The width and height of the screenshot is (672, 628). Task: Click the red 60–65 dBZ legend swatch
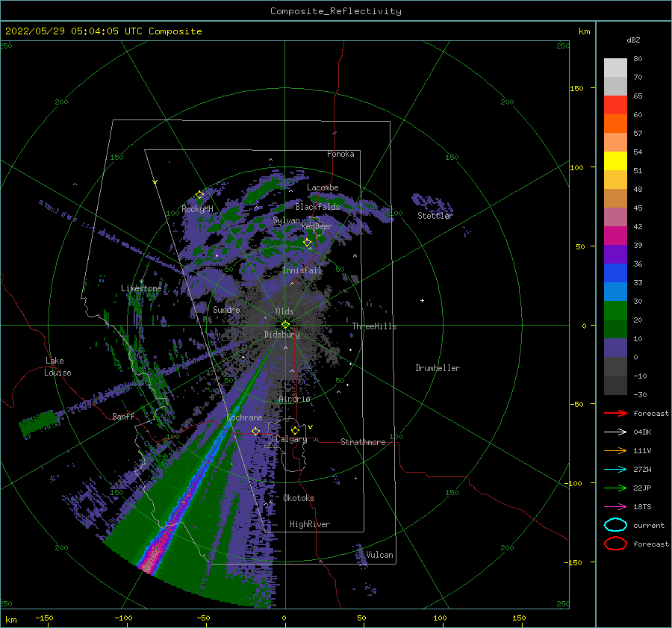point(615,105)
